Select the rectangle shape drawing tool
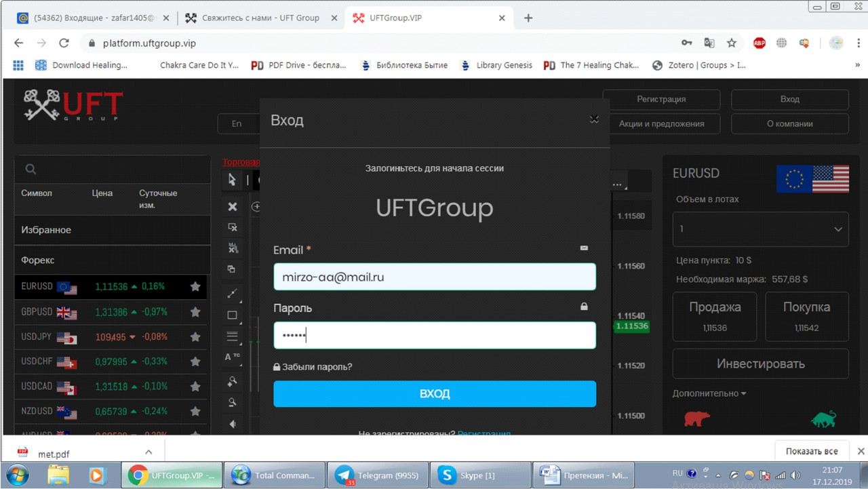Viewport: 868px width, 489px height. click(232, 315)
